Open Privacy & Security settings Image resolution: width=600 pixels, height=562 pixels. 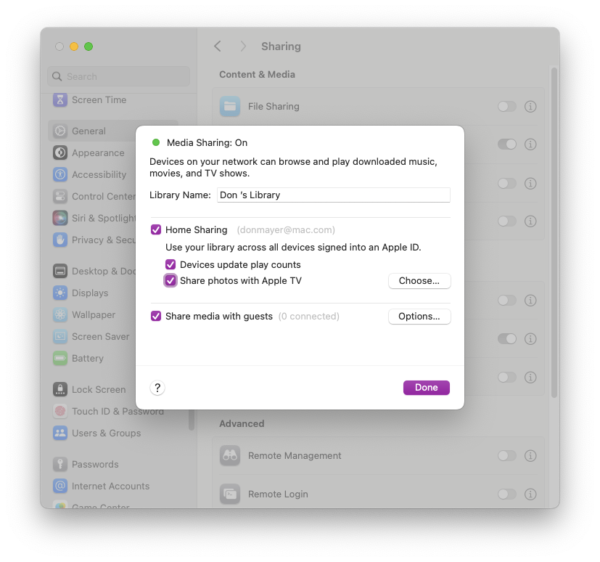(x=94, y=240)
